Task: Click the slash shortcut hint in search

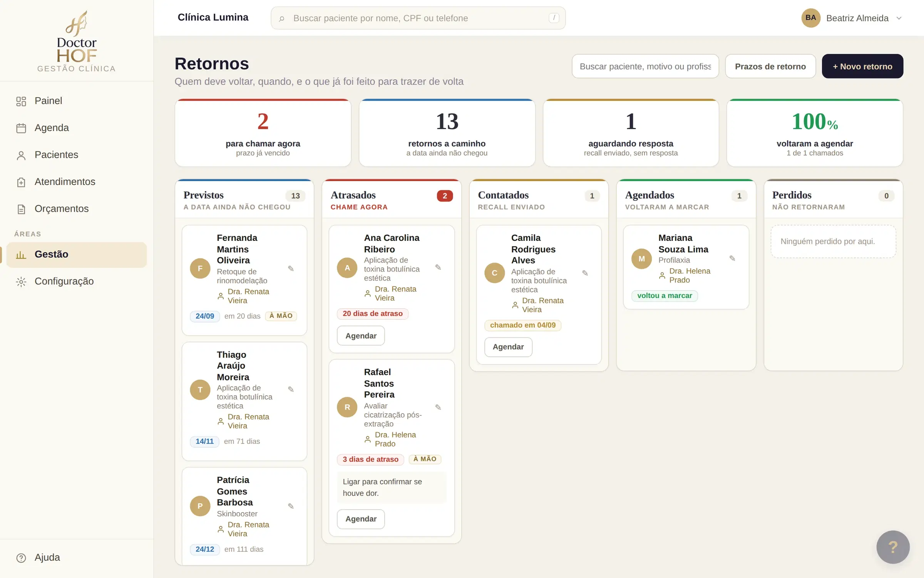Action: 554,18
